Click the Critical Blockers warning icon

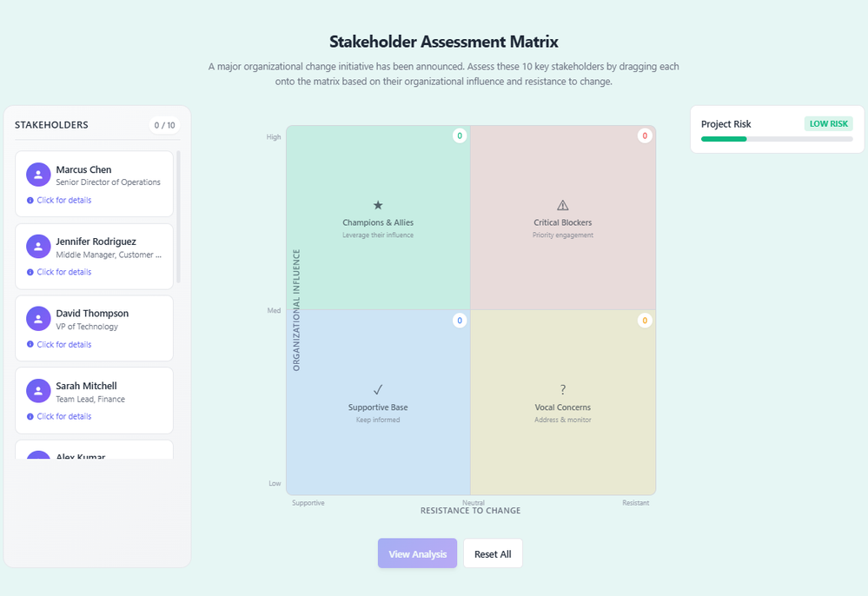563,205
